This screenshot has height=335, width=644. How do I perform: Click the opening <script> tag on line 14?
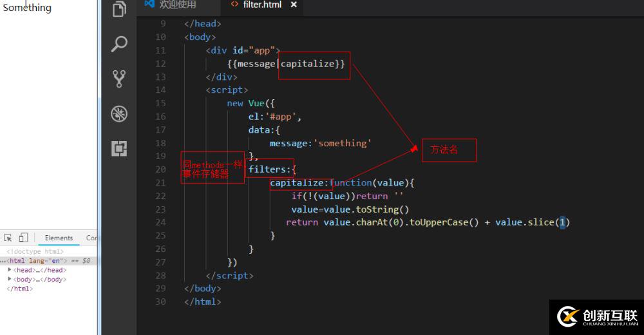coord(227,90)
